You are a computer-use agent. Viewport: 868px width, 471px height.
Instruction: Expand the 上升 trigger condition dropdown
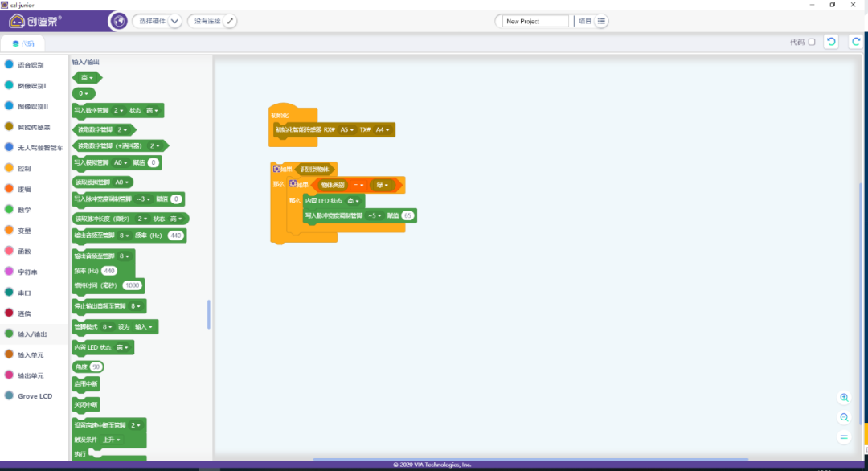[x=109, y=440]
